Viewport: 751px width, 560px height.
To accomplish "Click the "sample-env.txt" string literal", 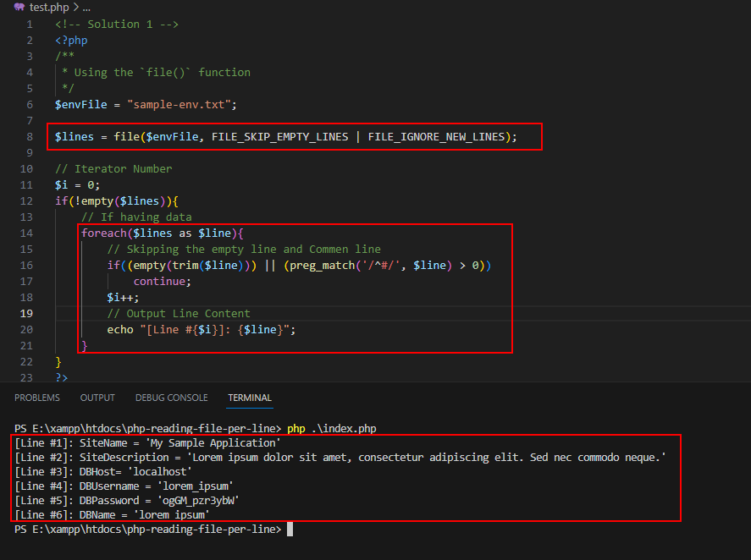I will [180, 104].
